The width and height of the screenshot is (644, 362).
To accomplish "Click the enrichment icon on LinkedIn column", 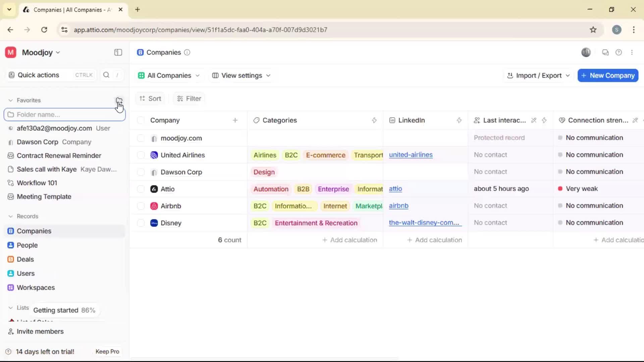I will 459,120.
